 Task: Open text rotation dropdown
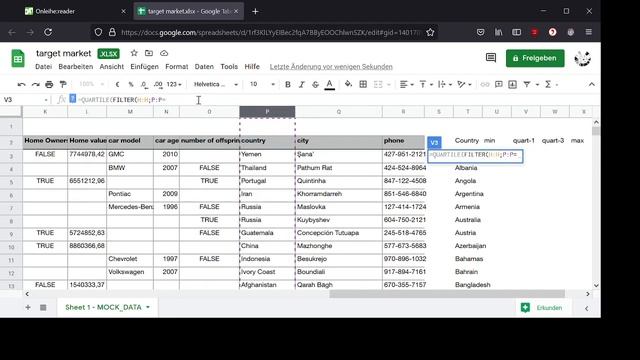pos(464,84)
